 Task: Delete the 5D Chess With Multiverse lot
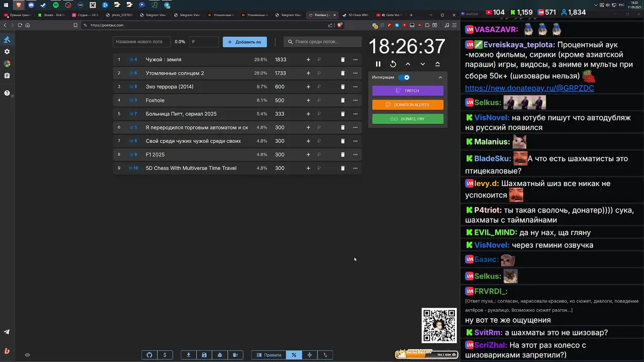(x=343, y=168)
